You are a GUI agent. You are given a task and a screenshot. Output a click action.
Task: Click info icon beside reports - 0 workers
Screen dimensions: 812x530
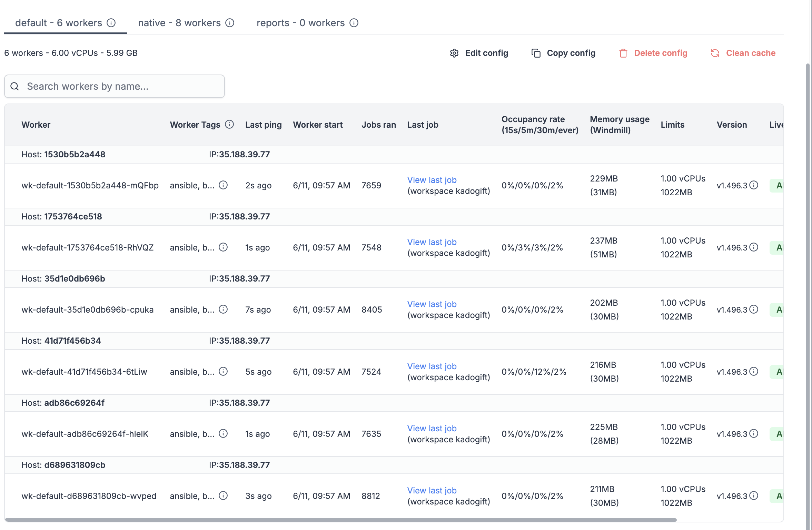[354, 23]
